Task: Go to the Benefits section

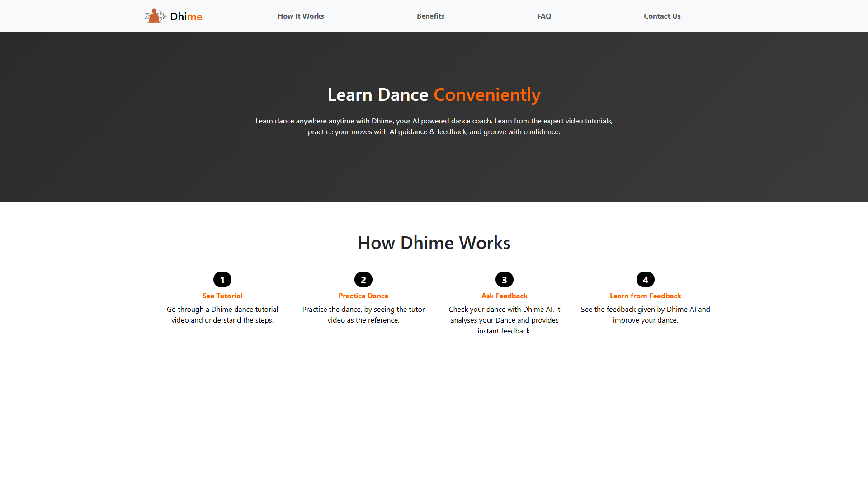Action: [430, 16]
